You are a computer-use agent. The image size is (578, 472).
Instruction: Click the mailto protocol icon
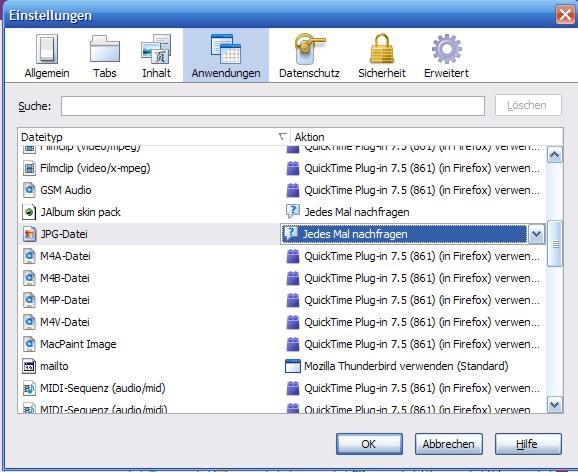click(29, 366)
